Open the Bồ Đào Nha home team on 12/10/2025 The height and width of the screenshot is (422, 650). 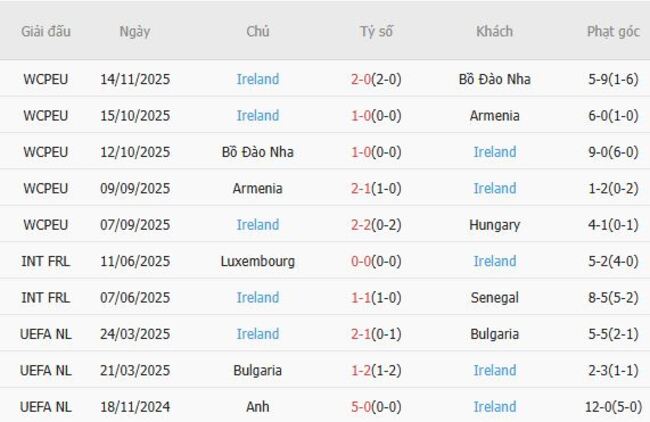pyautogui.click(x=258, y=152)
